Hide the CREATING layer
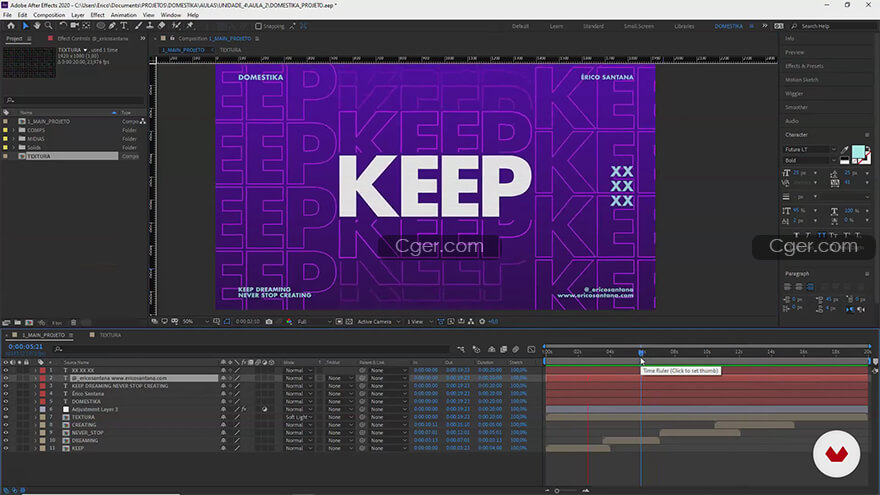880x495 pixels. (6, 425)
